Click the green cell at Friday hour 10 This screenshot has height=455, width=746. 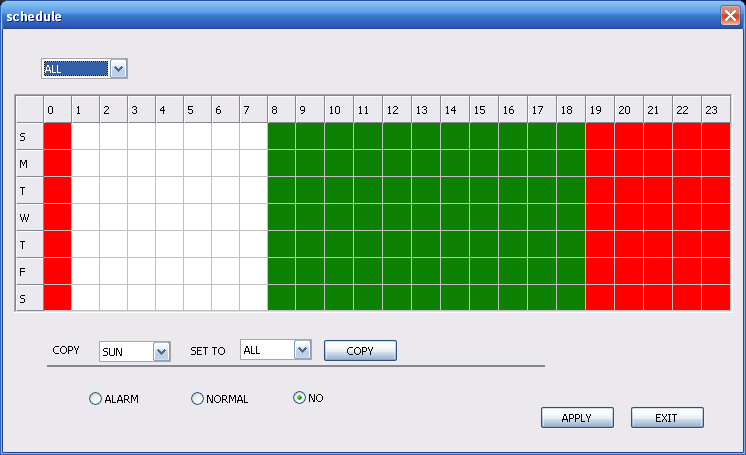pos(339,271)
